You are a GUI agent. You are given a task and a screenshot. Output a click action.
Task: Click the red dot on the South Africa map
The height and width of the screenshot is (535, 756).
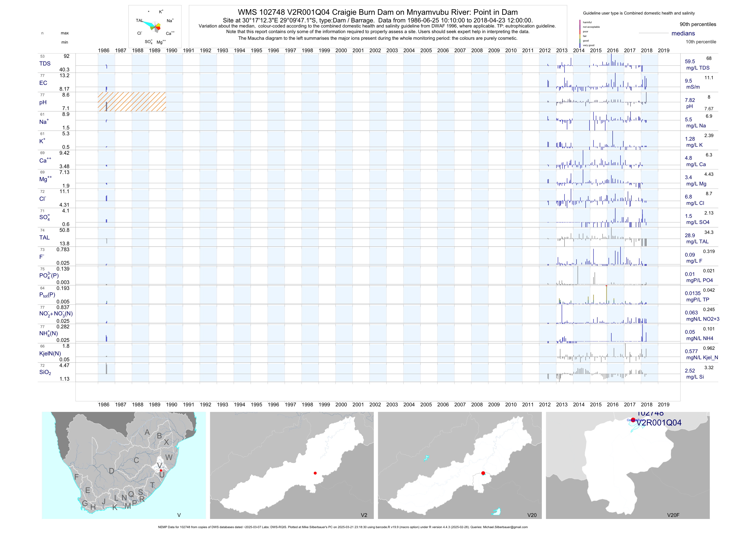pyautogui.click(x=161, y=471)
